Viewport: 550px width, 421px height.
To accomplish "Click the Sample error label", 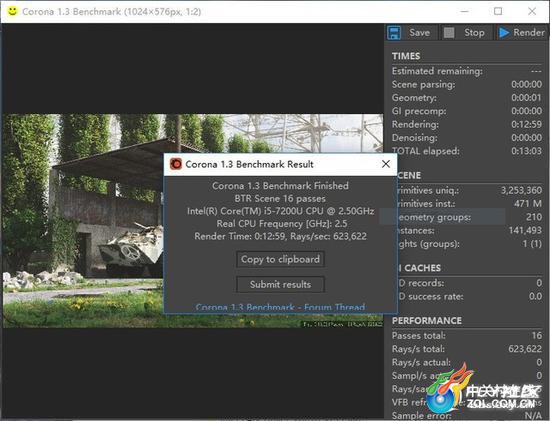I will pyautogui.click(x=421, y=416).
